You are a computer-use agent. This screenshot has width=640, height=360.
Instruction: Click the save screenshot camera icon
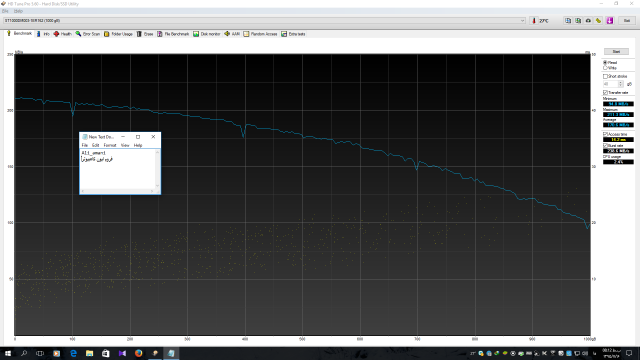point(588,20)
